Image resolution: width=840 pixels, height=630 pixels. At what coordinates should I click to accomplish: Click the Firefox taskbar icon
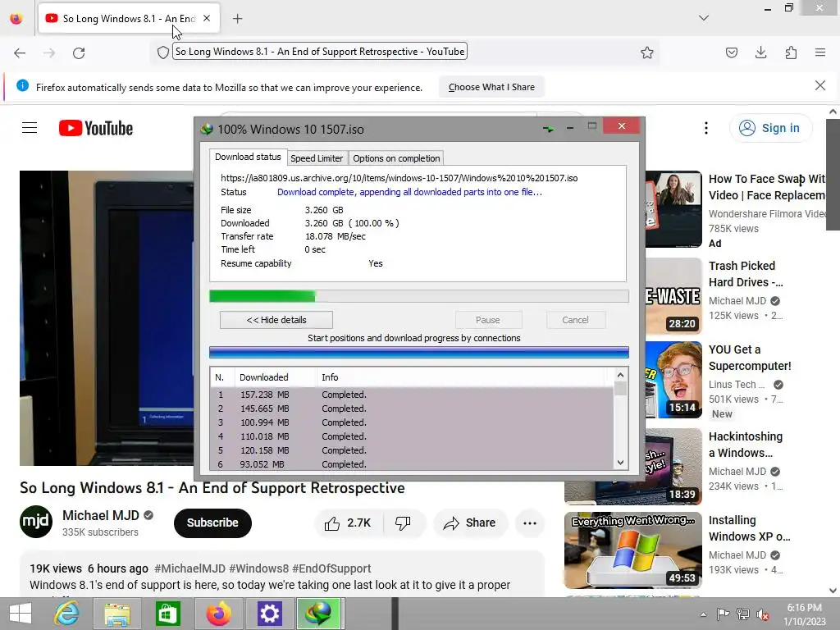tap(218, 614)
